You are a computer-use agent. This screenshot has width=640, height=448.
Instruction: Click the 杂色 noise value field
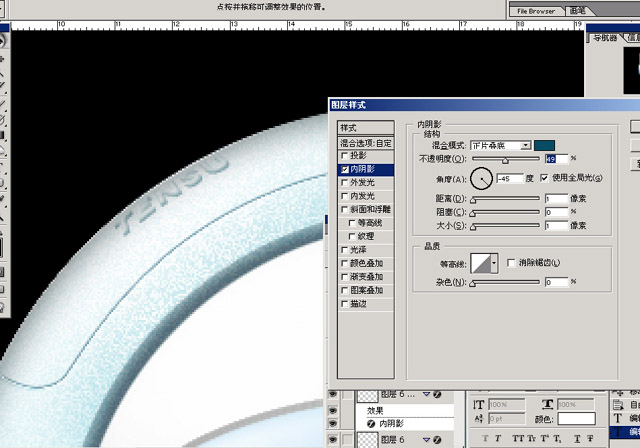pos(556,282)
